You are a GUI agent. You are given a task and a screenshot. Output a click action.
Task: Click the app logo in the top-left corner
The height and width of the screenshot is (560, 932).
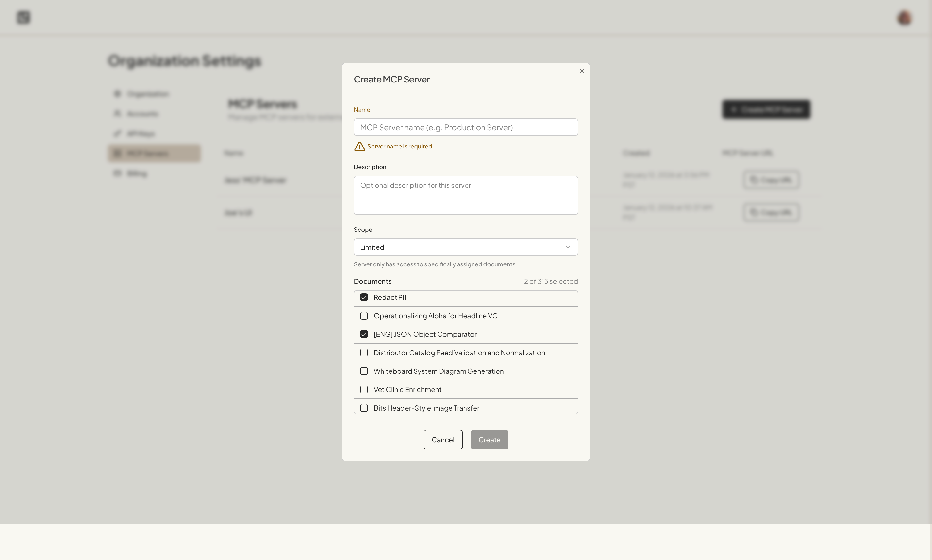23,17
